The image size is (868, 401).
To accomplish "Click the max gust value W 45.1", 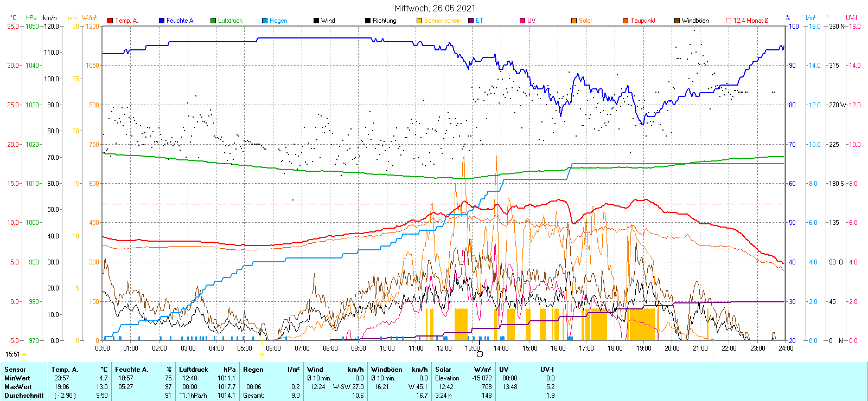I will coord(418,387).
